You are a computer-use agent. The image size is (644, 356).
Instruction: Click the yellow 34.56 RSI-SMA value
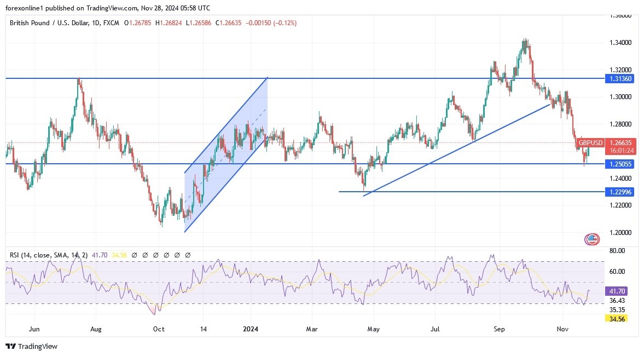[x=120, y=255]
